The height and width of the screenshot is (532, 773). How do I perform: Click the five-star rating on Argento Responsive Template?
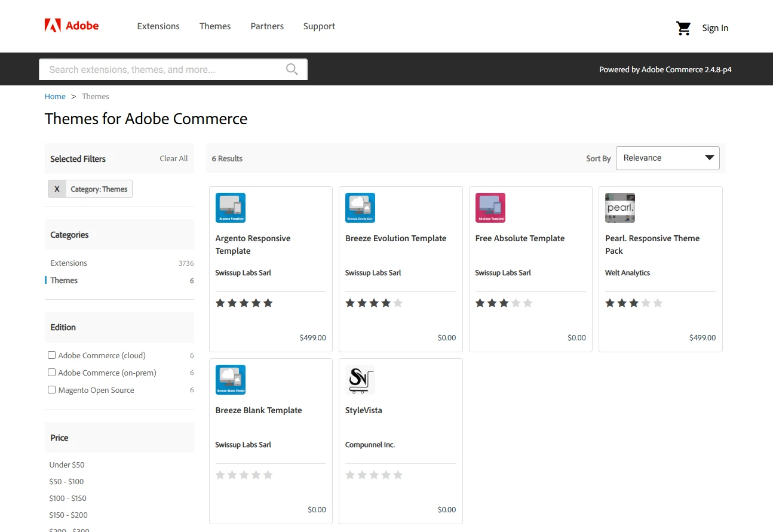244,303
